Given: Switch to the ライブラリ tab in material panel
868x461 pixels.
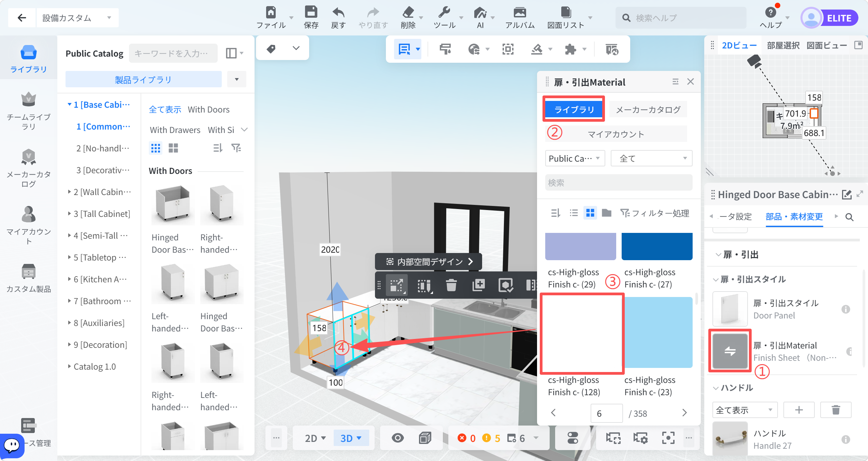Looking at the screenshot, I should (x=574, y=109).
